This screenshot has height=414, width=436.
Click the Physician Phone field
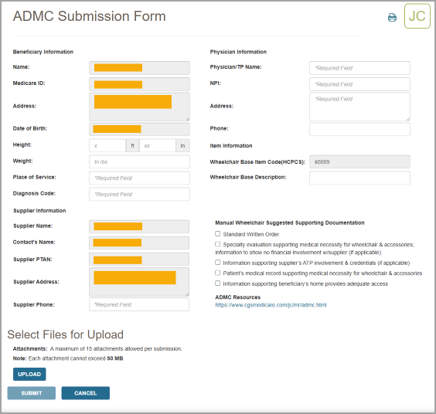(x=360, y=129)
